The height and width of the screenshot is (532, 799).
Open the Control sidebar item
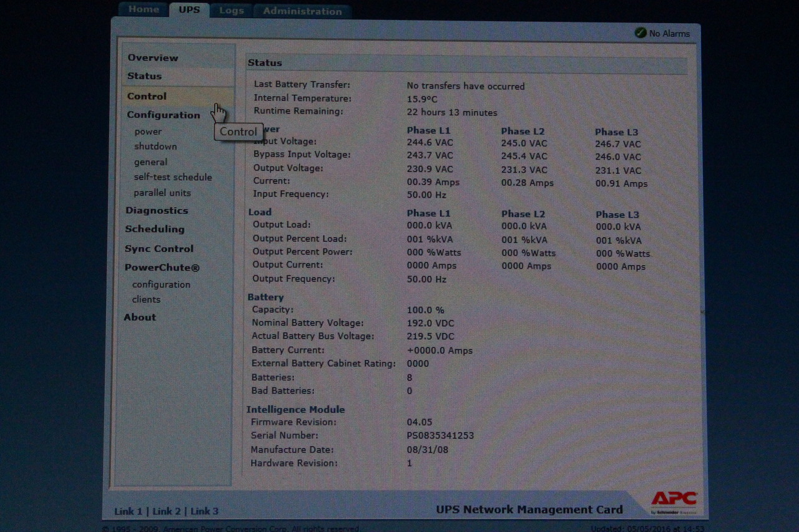147,96
